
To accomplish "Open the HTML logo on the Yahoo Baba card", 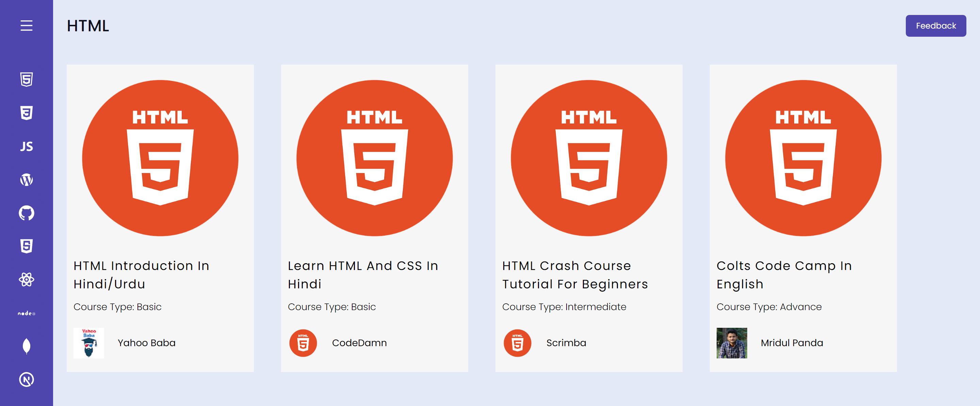I will point(160,158).
